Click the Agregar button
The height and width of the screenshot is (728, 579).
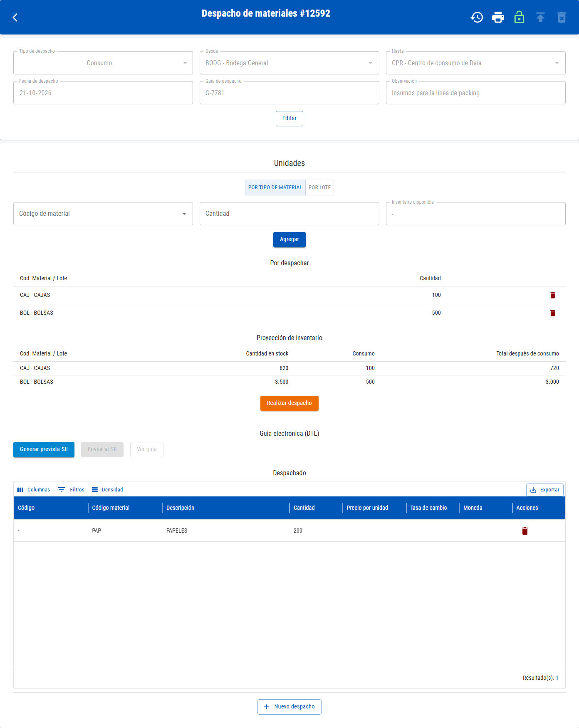click(289, 239)
